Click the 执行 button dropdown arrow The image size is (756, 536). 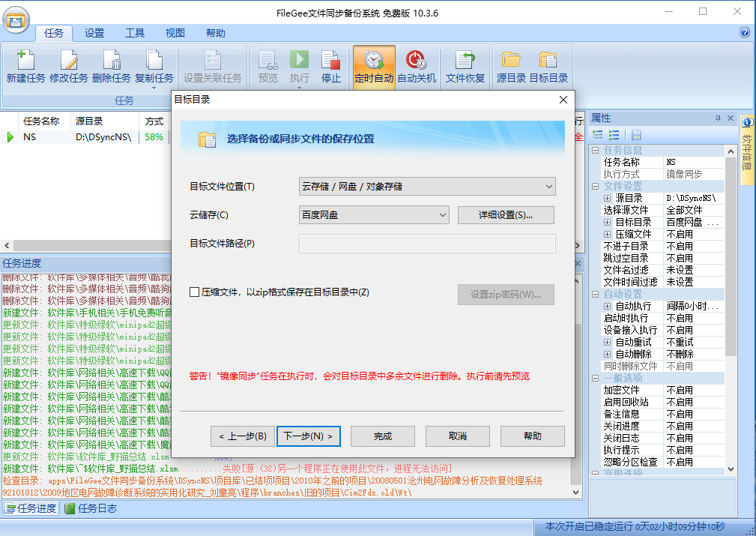click(300, 88)
